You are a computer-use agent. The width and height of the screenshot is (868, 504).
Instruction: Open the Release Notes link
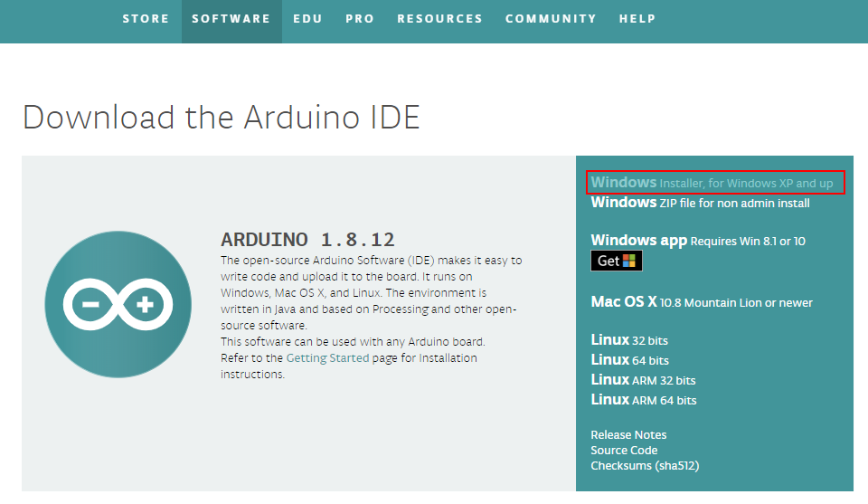pos(628,434)
